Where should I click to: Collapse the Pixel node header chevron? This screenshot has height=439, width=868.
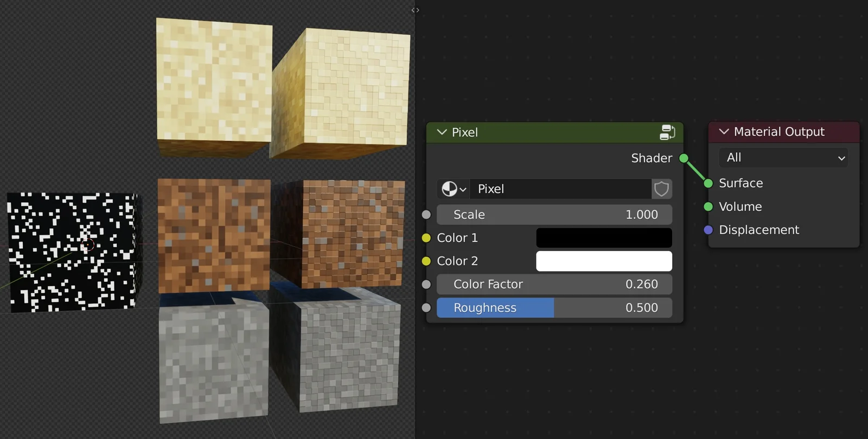click(x=442, y=132)
